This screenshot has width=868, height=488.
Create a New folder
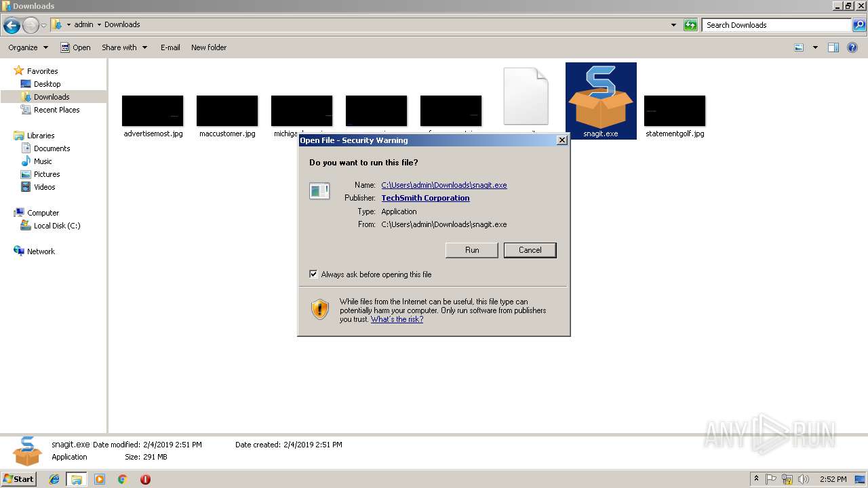(209, 47)
